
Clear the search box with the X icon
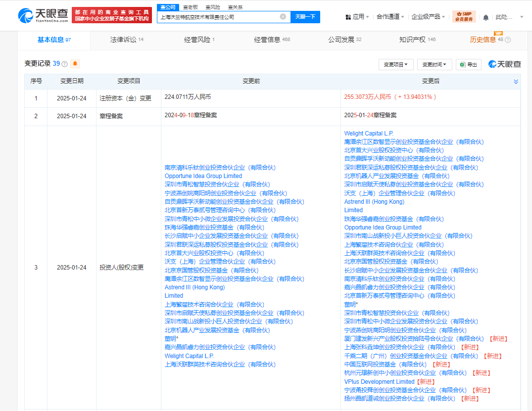[283, 17]
